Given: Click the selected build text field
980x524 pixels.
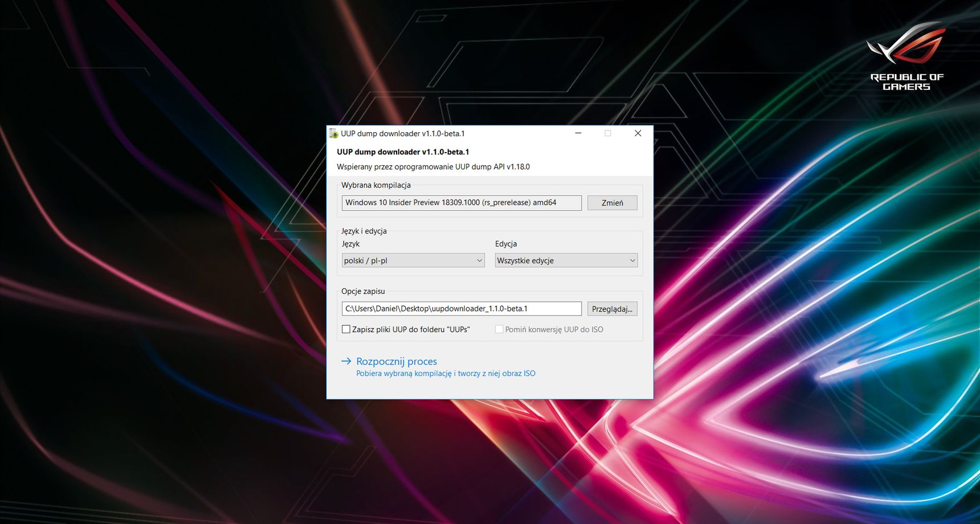Looking at the screenshot, I should [x=462, y=203].
